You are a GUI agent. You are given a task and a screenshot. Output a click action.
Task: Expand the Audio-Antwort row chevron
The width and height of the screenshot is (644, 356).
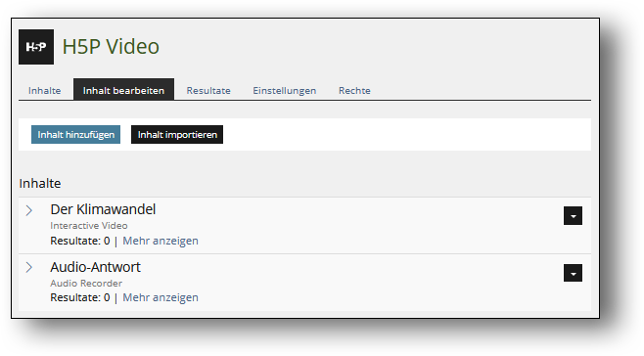(29, 267)
